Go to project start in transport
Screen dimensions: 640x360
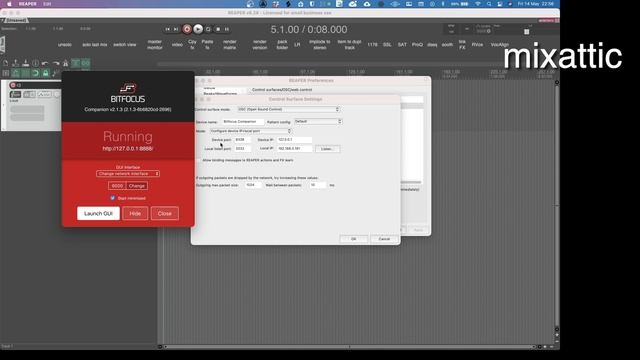click(x=167, y=29)
